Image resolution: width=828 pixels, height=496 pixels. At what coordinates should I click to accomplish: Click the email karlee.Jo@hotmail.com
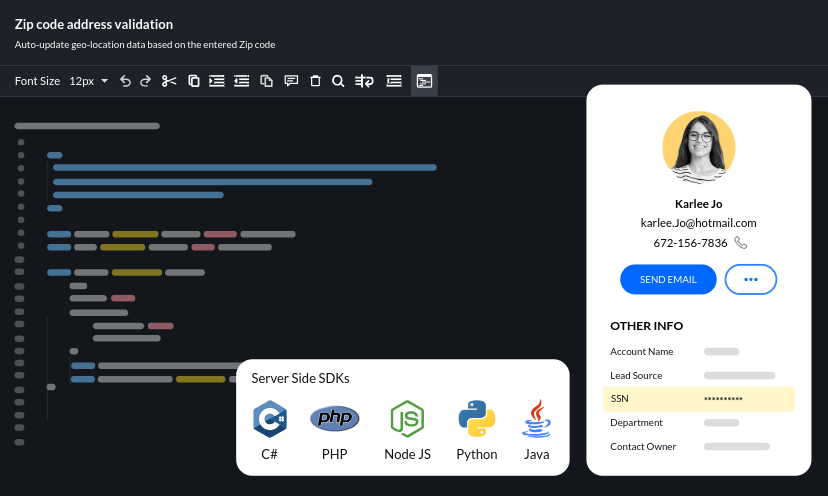point(698,223)
